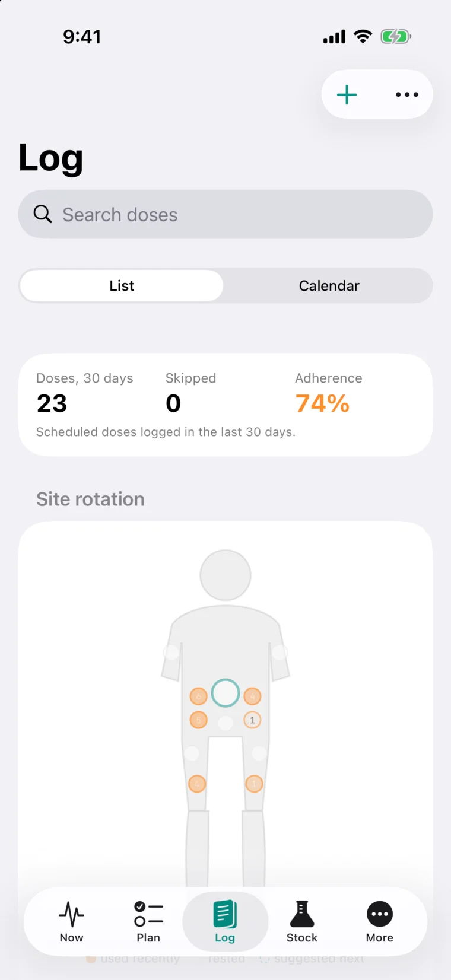The image size is (451, 980).
Task: Tap the orange number 4 left thigh marker
Action: 197,784
